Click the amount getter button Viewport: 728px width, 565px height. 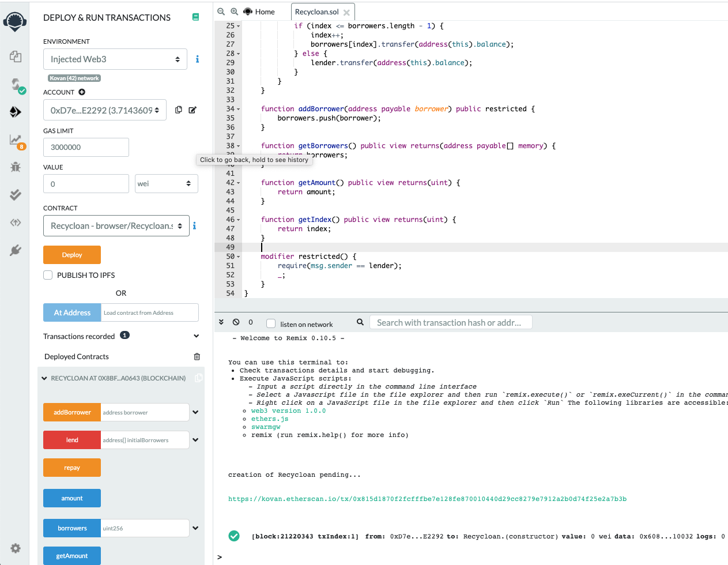[x=72, y=498]
